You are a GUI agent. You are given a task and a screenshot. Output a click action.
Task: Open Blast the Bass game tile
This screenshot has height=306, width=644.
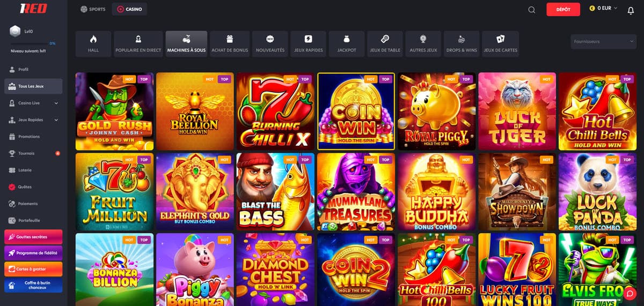(x=275, y=192)
